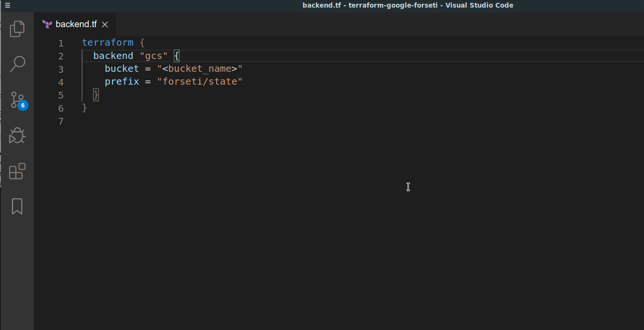The height and width of the screenshot is (330, 644).
Task: Select the backend.tf editor tab
Action: coord(75,24)
